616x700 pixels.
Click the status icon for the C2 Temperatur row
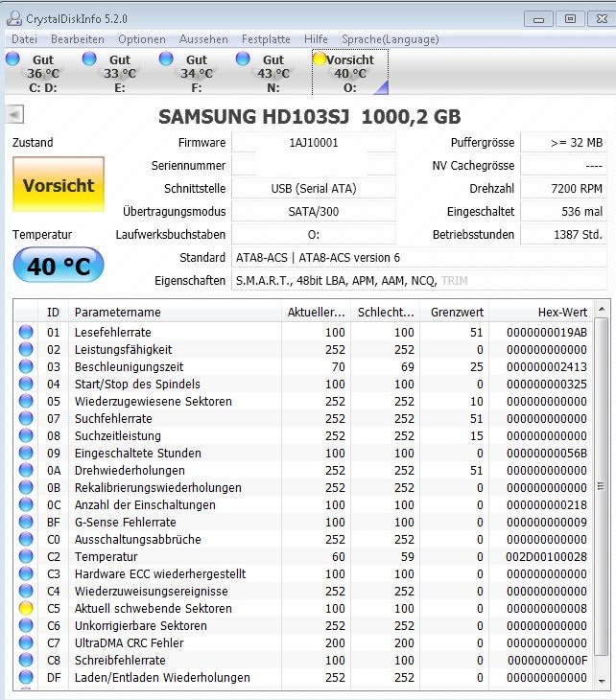tap(26, 556)
